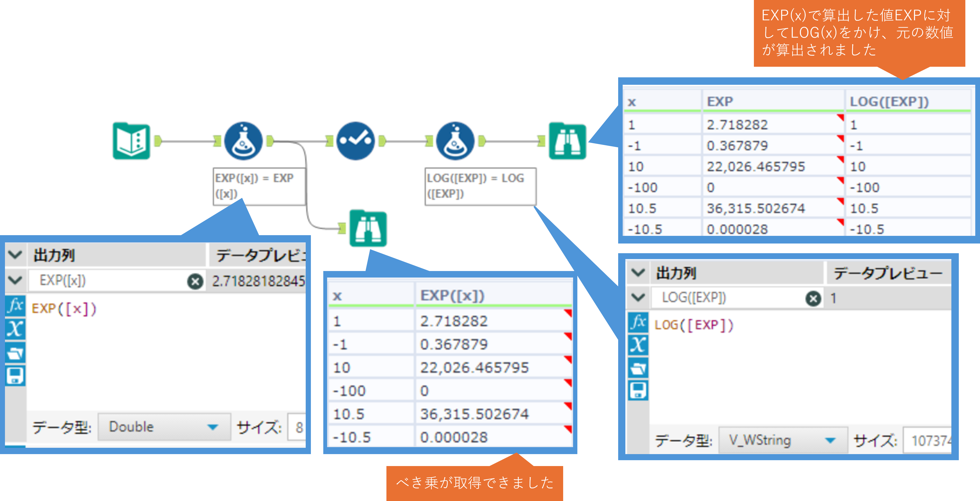Image resolution: width=980 pixels, height=501 pixels.
Task: Select the Text Input tool node
Action: pos(132,141)
